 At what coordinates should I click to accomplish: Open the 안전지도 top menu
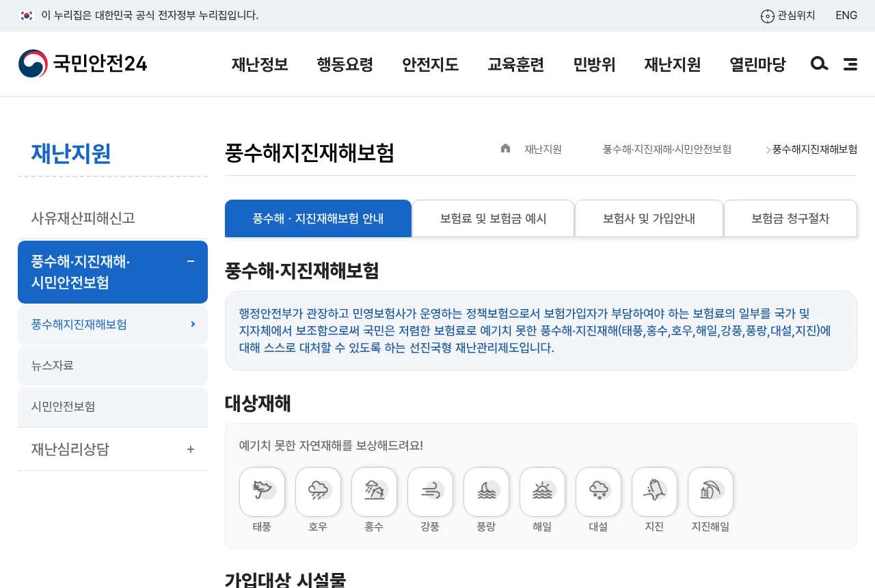point(431,64)
